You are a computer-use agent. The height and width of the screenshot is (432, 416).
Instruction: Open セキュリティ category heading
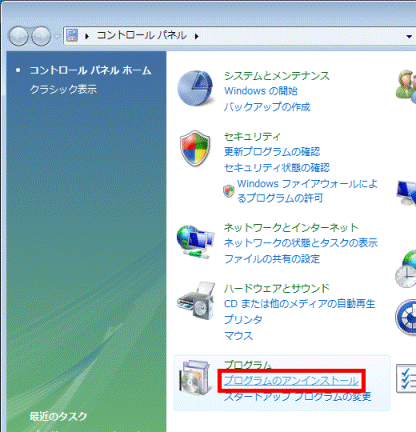[x=252, y=136]
